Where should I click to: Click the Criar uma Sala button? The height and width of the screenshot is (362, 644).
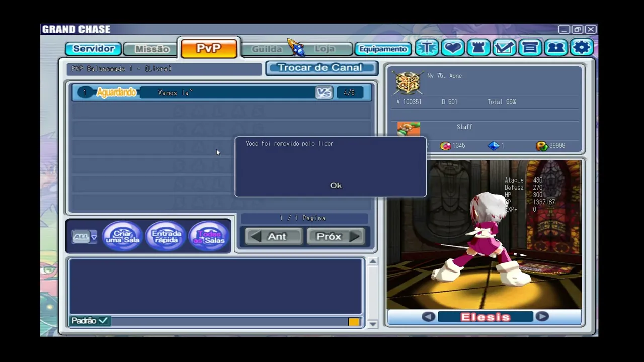pyautogui.click(x=122, y=236)
